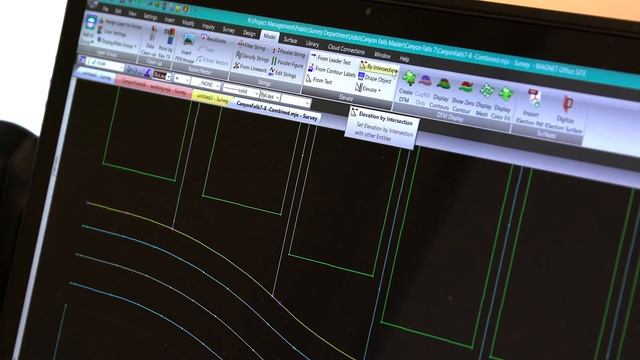Open the Survey ribbon tab
640x360 pixels.
coord(229,30)
